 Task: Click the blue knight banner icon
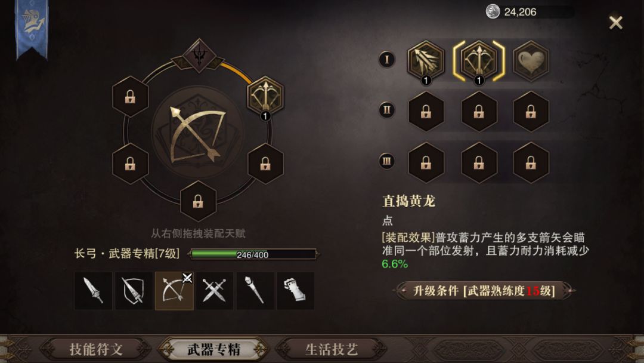[32, 29]
